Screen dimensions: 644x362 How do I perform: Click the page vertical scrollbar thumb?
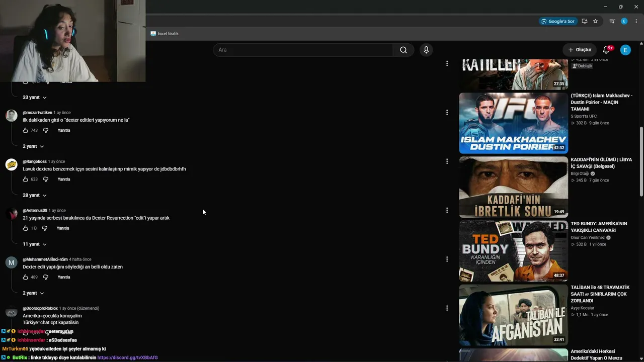[x=641, y=161]
